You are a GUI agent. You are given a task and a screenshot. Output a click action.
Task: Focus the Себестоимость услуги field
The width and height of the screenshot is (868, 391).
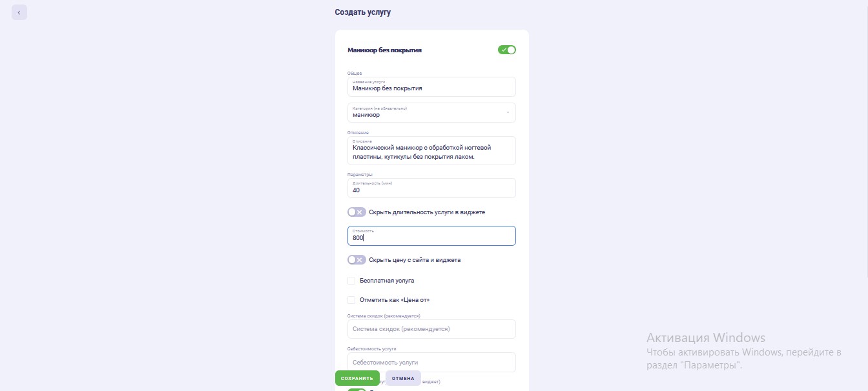click(431, 362)
